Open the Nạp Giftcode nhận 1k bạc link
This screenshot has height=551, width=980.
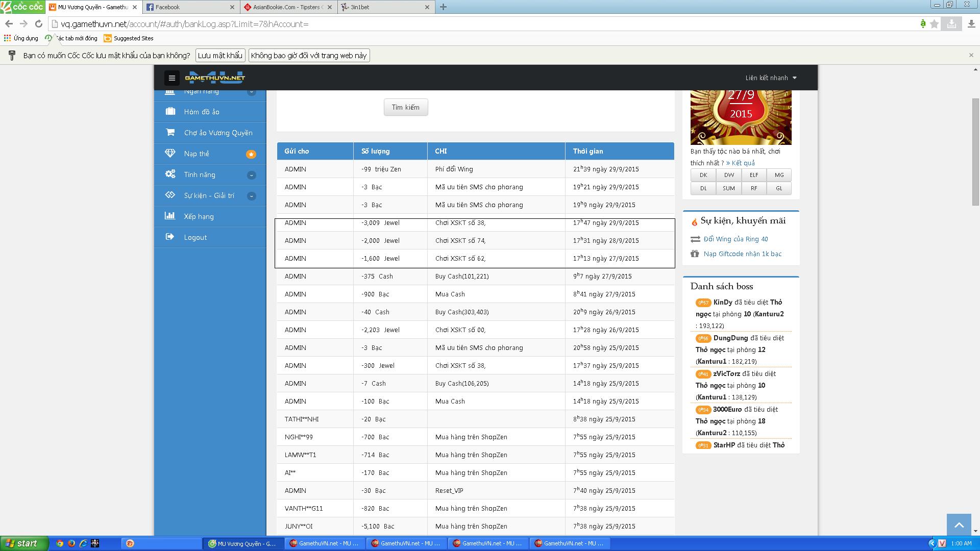click(743, 254)
